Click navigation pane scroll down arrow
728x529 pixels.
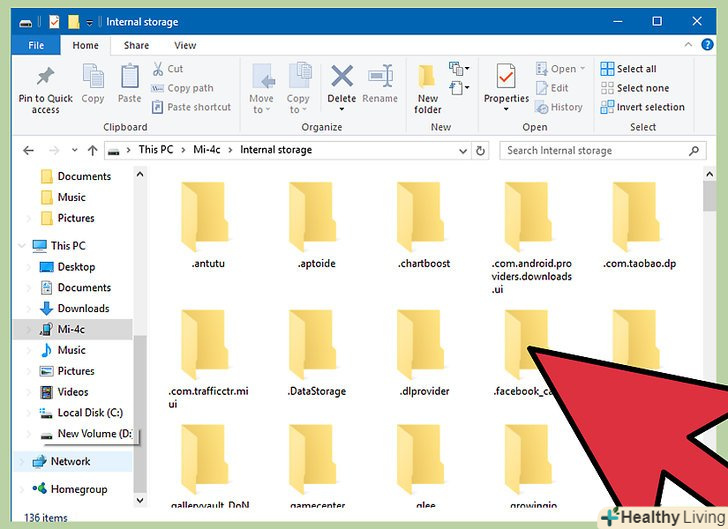click(x=140, y=500)
